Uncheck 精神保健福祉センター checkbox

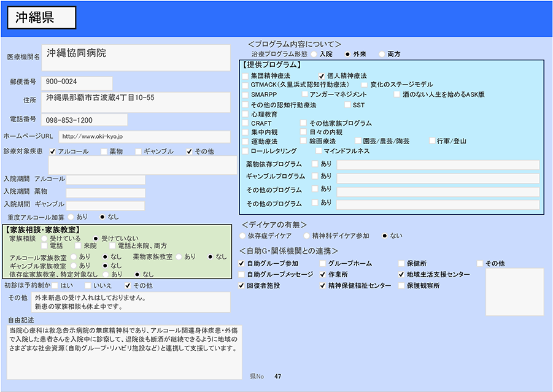(x=323, y=286)
